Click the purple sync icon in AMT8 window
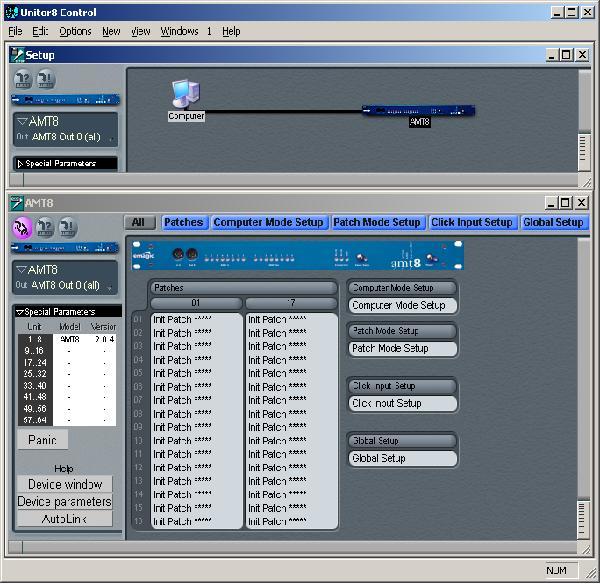 pyautogui.click(x=22, y=228)
